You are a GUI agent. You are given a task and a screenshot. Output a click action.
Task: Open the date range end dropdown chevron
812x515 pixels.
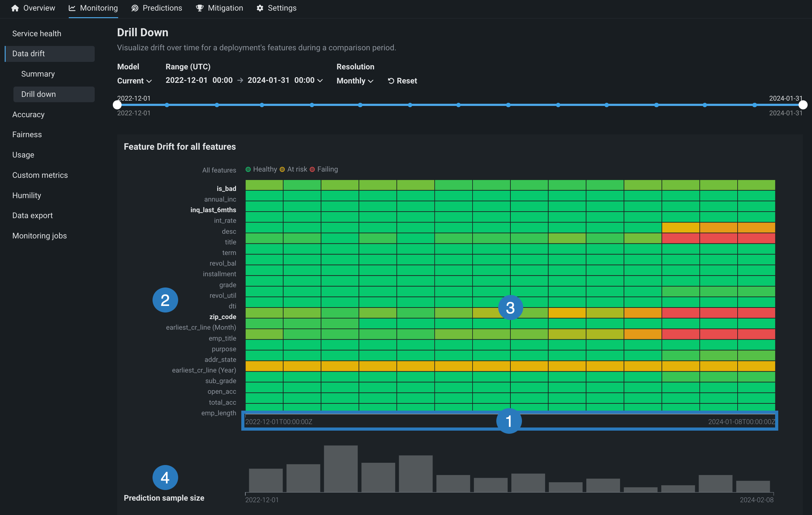[x=320, y=81]
